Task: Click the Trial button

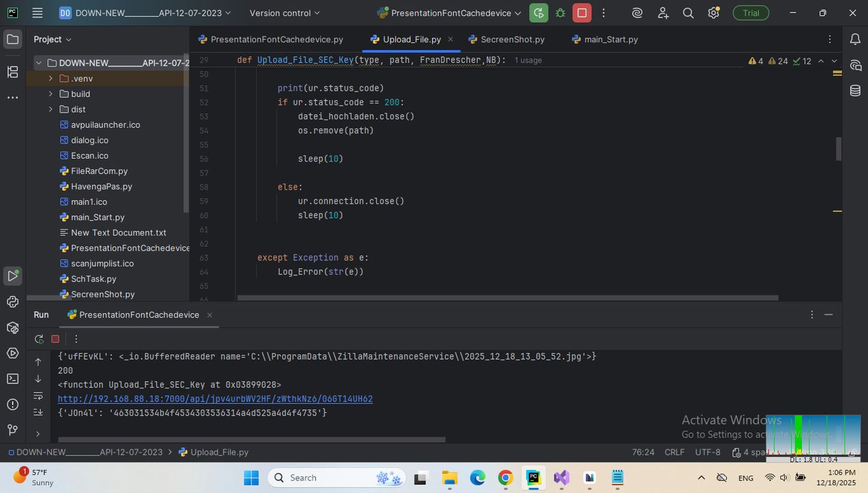Action: click(751, 13)
